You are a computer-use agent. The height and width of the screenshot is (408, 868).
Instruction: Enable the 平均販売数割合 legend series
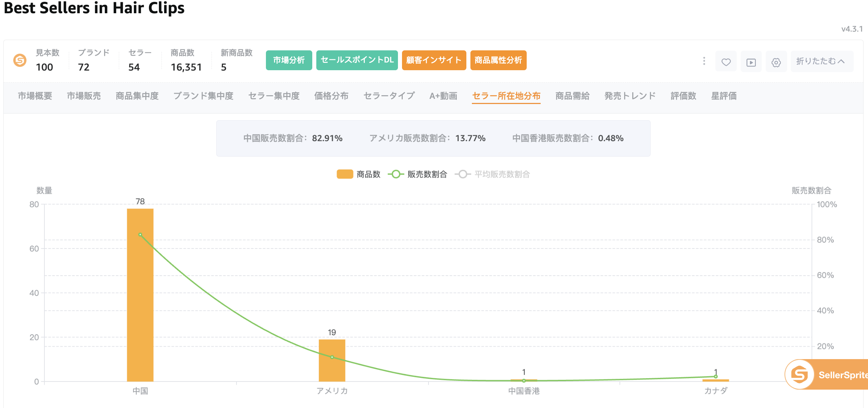492,174
